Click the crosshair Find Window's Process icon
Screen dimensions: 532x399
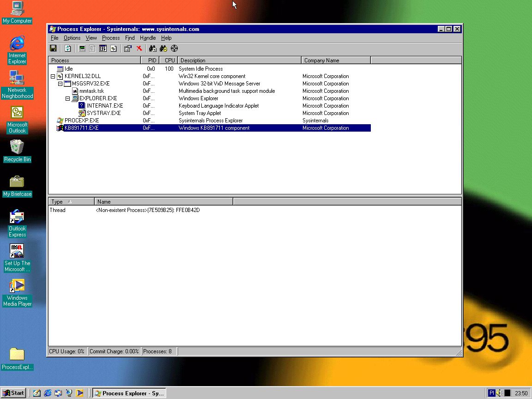pyautogui.click(x=174, y=48)
